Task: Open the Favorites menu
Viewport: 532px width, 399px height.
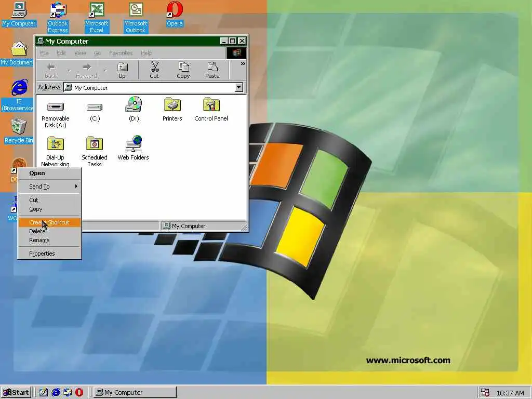Action: click(x=121, y=53)
